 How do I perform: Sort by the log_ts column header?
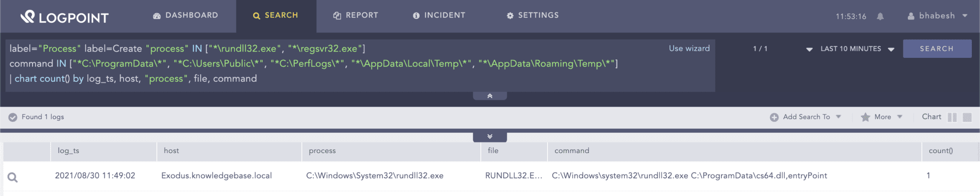coord(68,151)
